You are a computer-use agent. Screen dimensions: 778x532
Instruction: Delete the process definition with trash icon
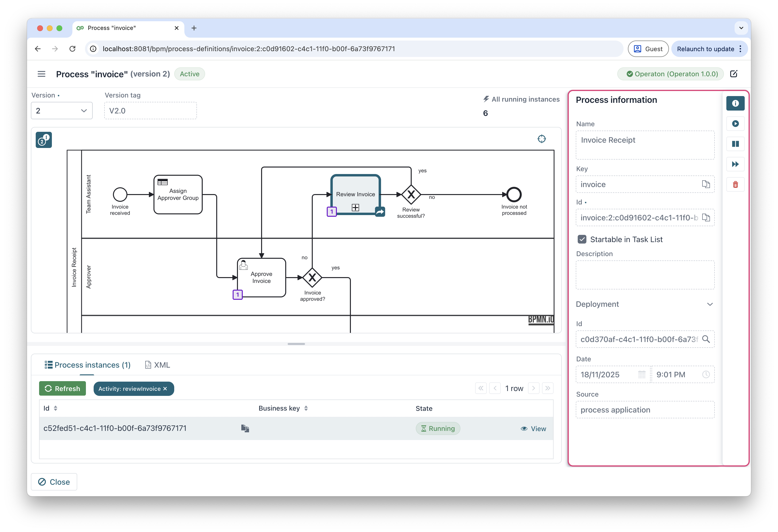pyautogui.click(x=735, y=184)
